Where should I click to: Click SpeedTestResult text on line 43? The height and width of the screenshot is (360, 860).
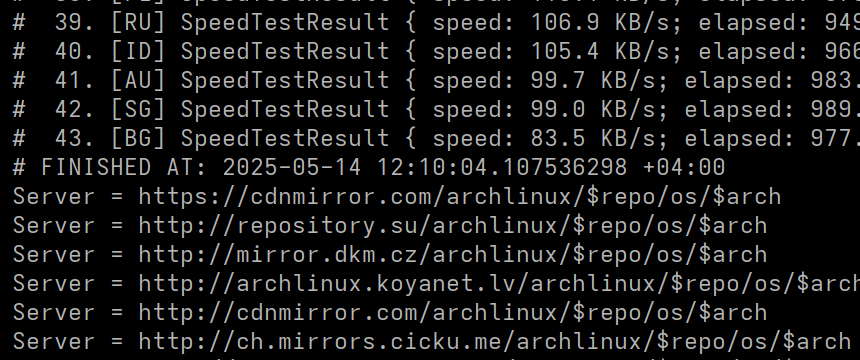click(285, 139)
